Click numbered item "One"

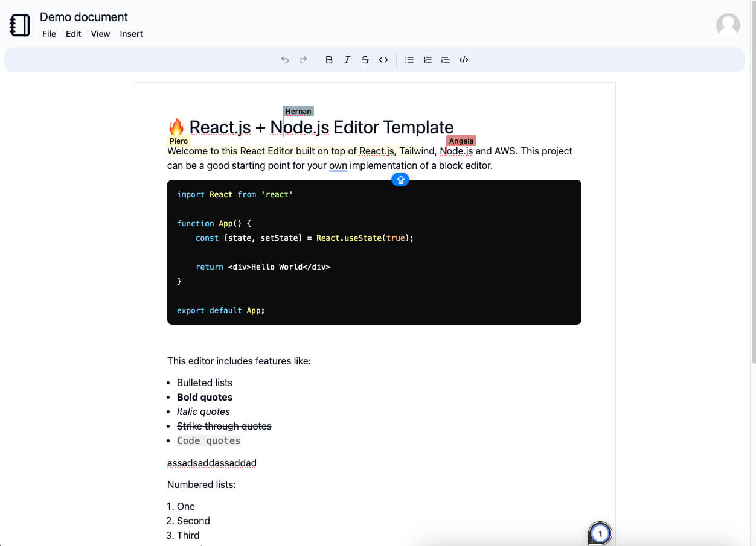click(186, 506)
